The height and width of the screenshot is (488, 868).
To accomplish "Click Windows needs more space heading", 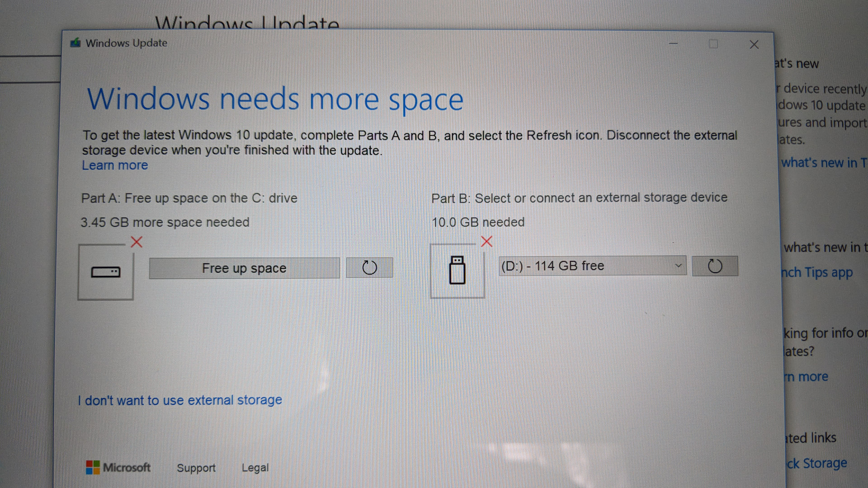I will click(x=275, y=99).
